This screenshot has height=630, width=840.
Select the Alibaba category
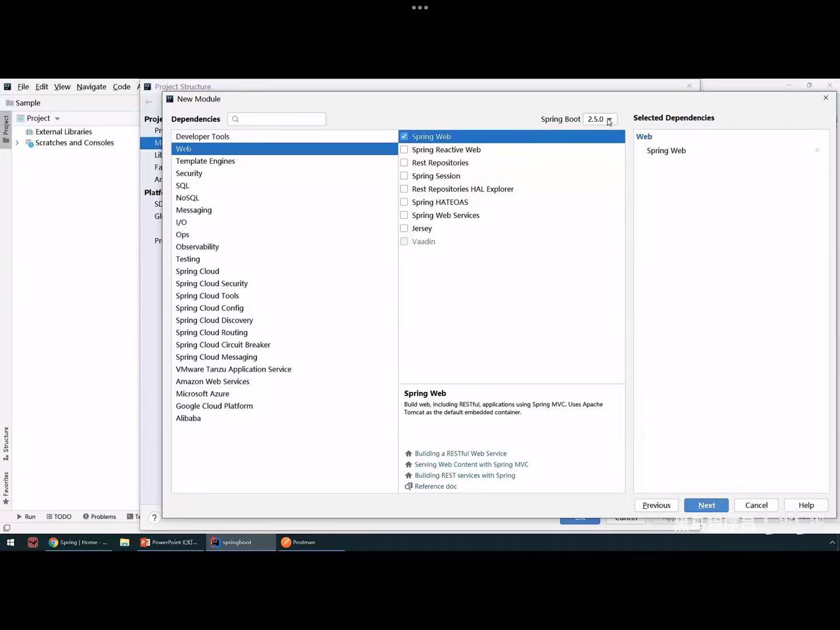284,418
